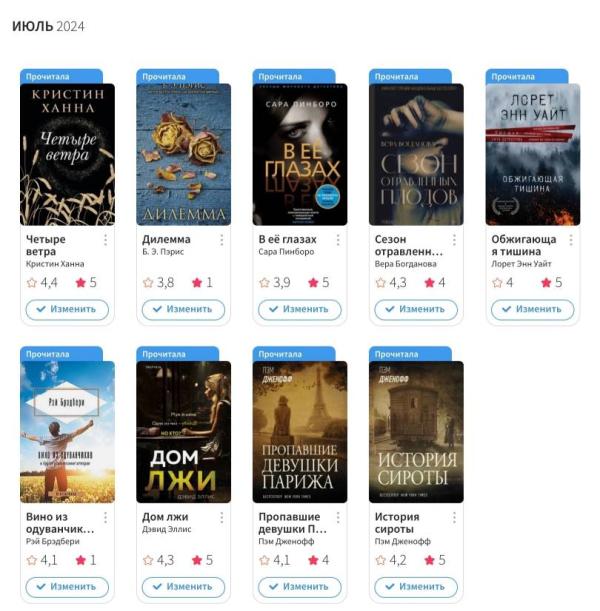Open three-dot menu for История сироты
The height and width of the screenshot is (611, 600).
(x=454, y=517)
